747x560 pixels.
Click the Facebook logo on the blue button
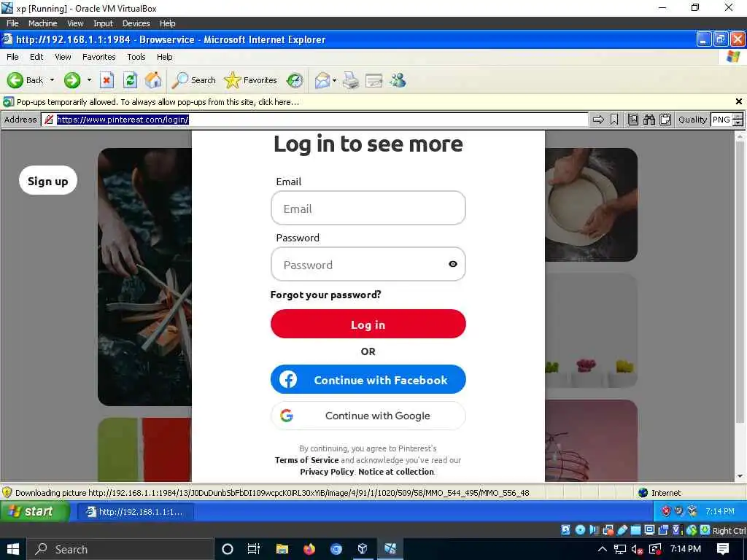(x=287, y=379)
